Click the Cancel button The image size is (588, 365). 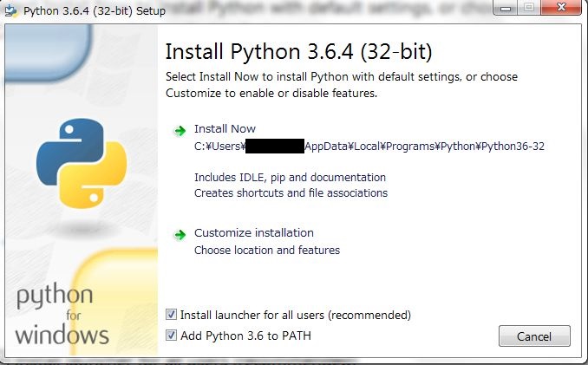coord(534,336)
